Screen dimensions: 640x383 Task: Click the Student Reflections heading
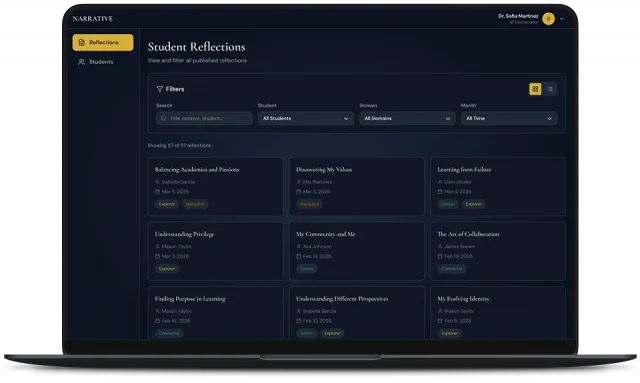pyautogui.click(x=196, y=47)
